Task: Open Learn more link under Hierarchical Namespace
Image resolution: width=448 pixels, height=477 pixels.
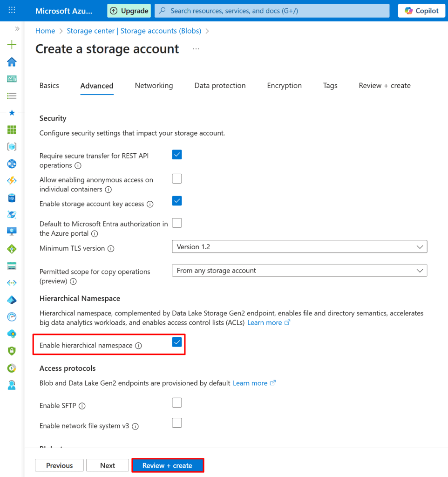Action: pyautogui.click(x=265, y=322)
